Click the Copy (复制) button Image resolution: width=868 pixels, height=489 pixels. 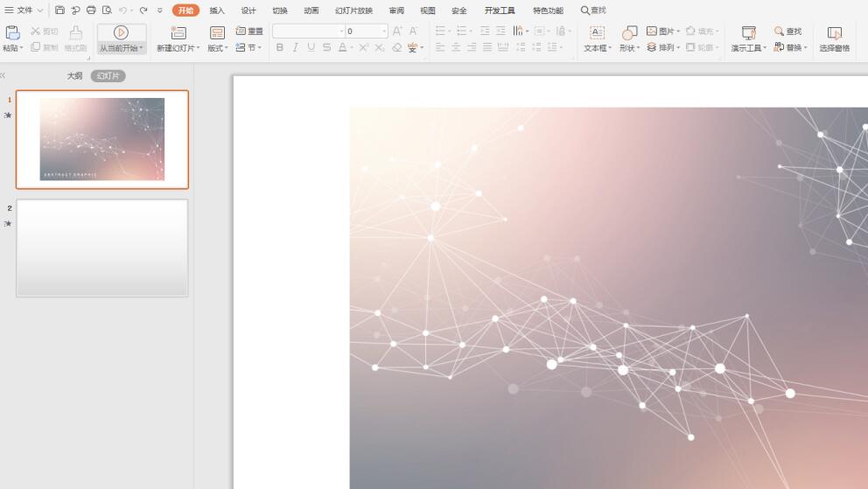45,47
